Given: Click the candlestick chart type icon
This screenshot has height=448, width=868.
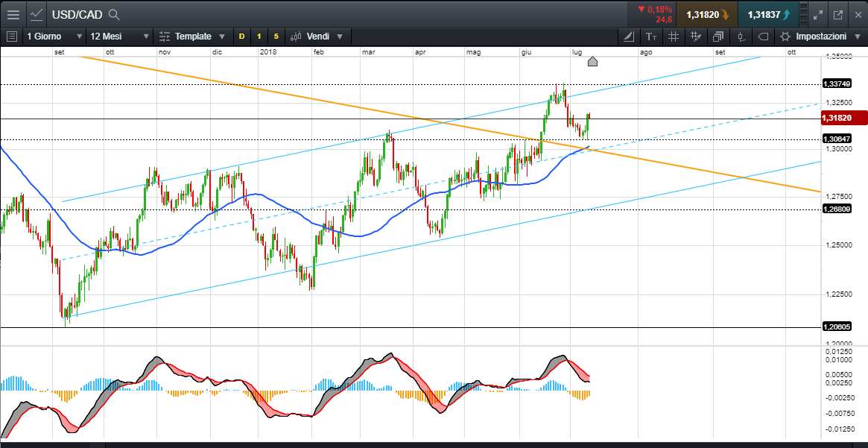Looking at the screenshot, I should tap(296, 37).
